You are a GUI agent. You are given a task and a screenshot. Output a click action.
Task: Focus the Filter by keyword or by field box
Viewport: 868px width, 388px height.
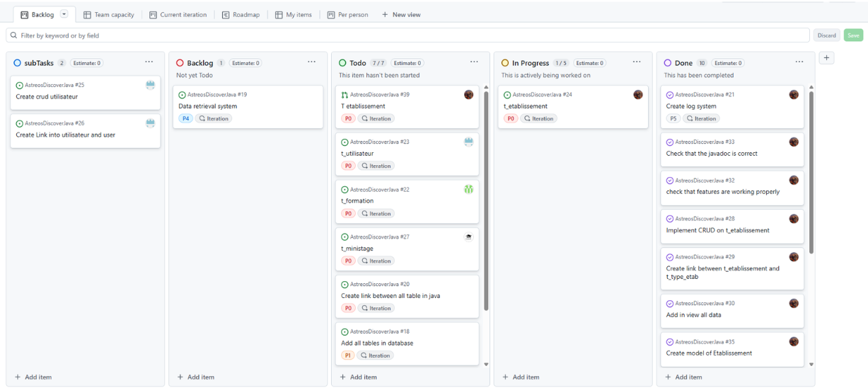[407, 35]
